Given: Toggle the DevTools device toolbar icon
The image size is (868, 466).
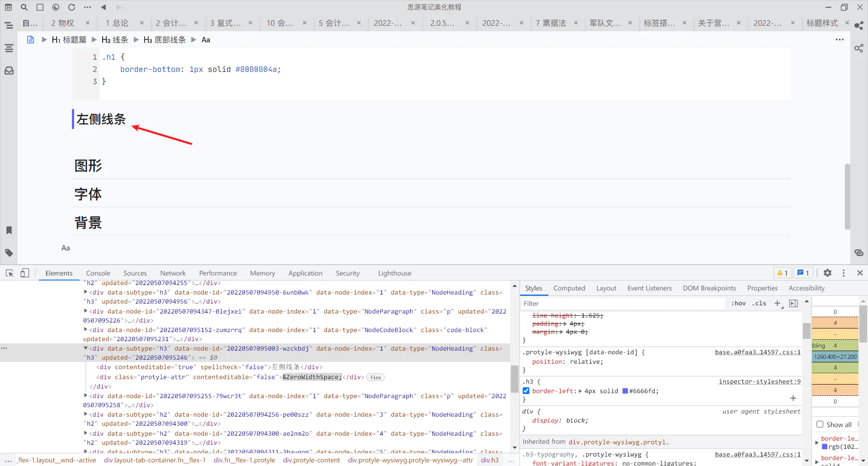Looking at the screenshot, I should tap(25, 273).
